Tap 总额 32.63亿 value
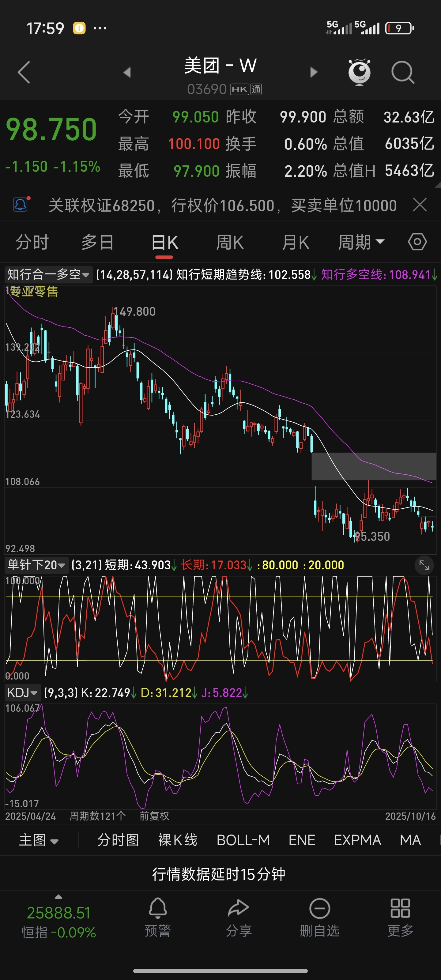Screen dimensions: 441x980 [409, 117]
